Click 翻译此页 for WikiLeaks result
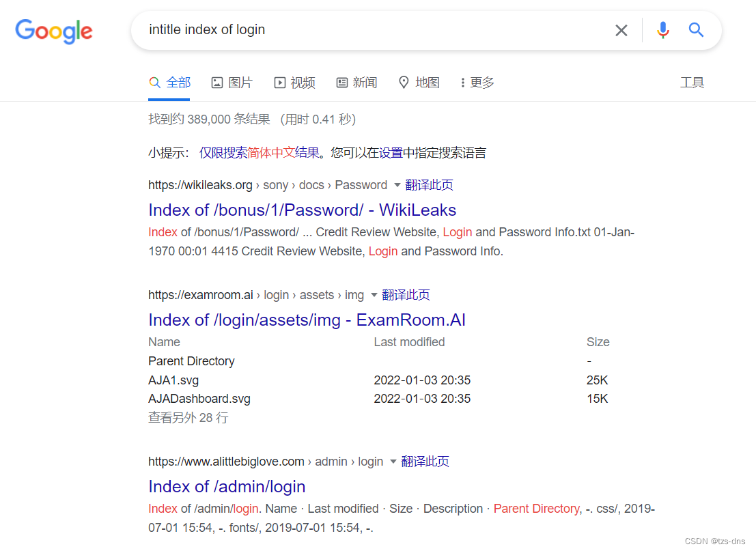The image size is (756, 551). (429, 184)
